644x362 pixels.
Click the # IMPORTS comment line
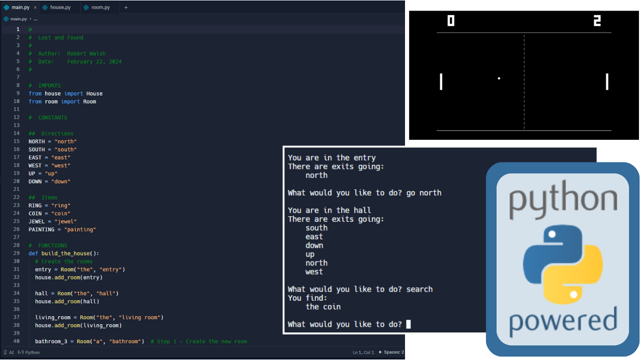click(x=44, y=85)
